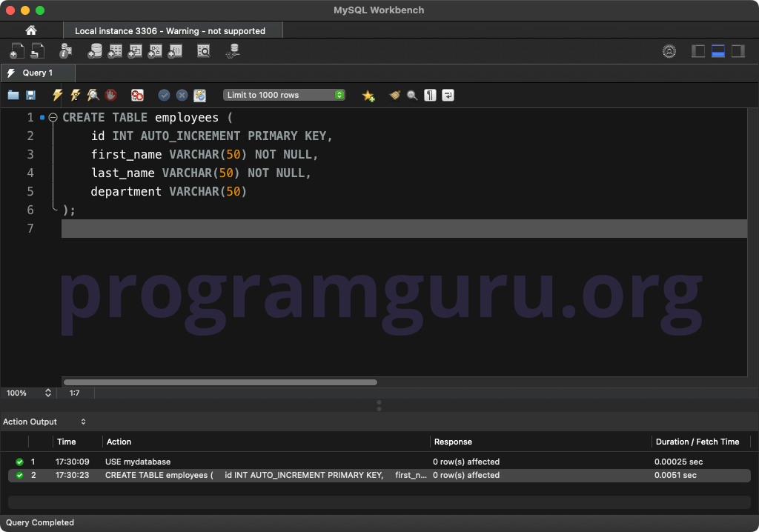Open the zoom percentage stepper control
This screenshot has height=532, width=759.
[x=47, y=393]
